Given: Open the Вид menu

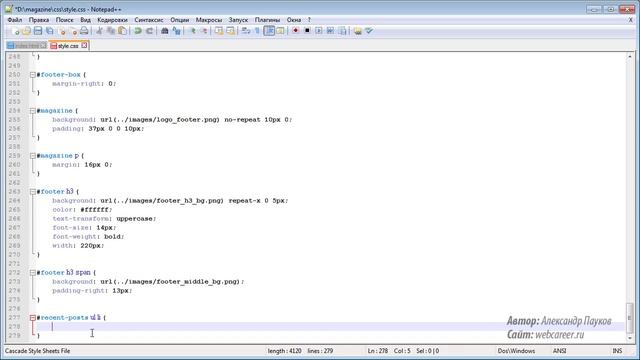Looking at the screenshot, I should [x=85, y=20].
